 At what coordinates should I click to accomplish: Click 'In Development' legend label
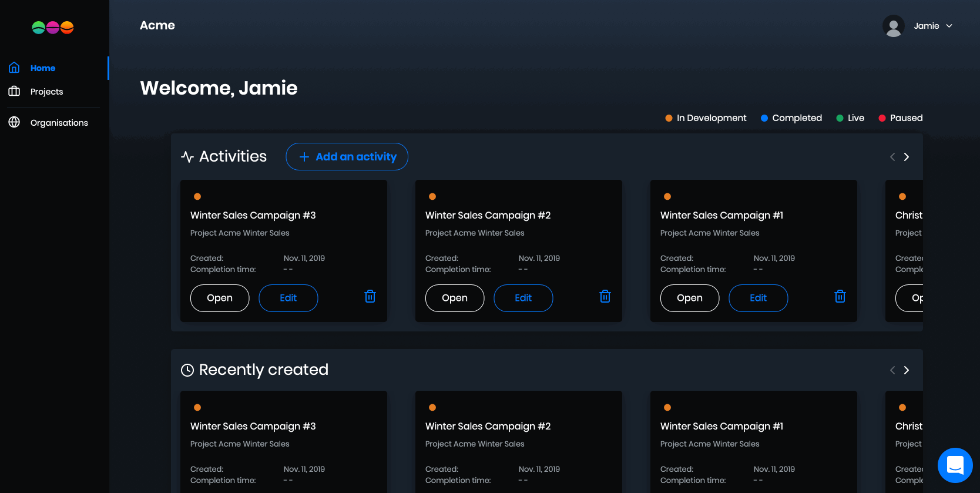coord(711,118)
